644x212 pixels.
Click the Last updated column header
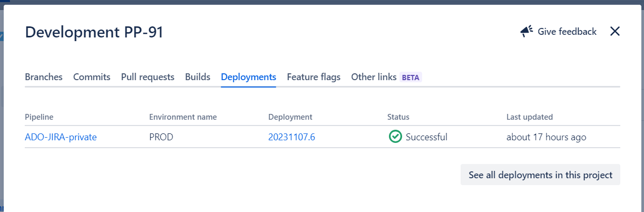point(529,117)
